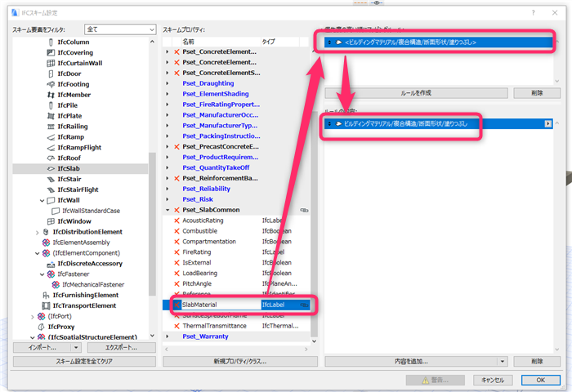The height and width of the screenshot is (392, 572).
Task: Click the IfcMechanicalFastener icon
Action: [x=56, y=284]
